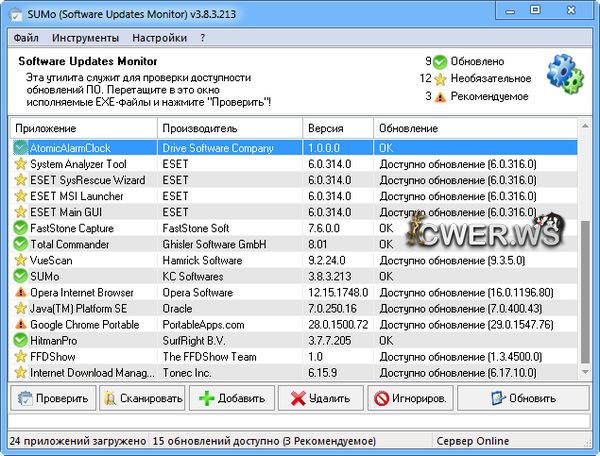The width and height of the screenshot is (600, 456).
Task: Click the Игнориров. button
Action: point(410,398)
